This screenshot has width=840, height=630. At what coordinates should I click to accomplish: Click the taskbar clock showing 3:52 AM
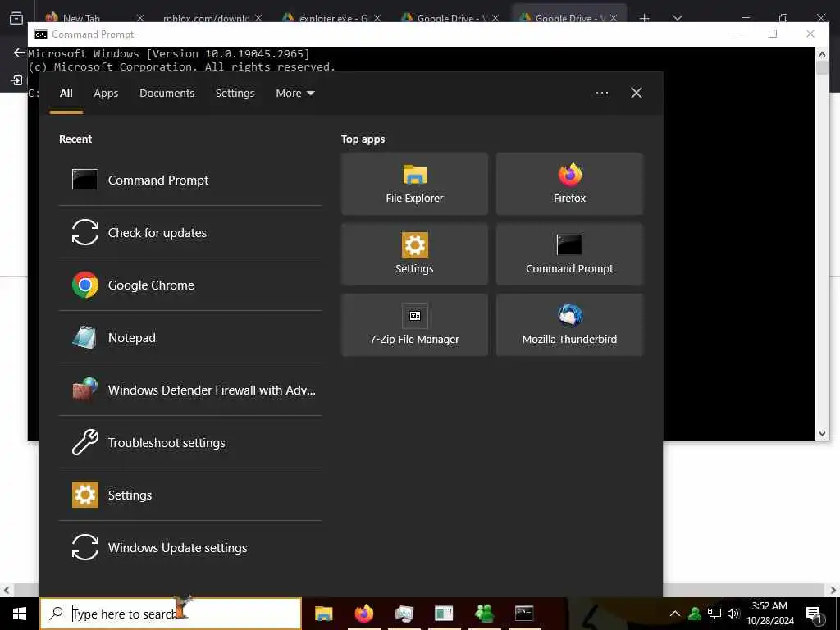pos(769,614)
